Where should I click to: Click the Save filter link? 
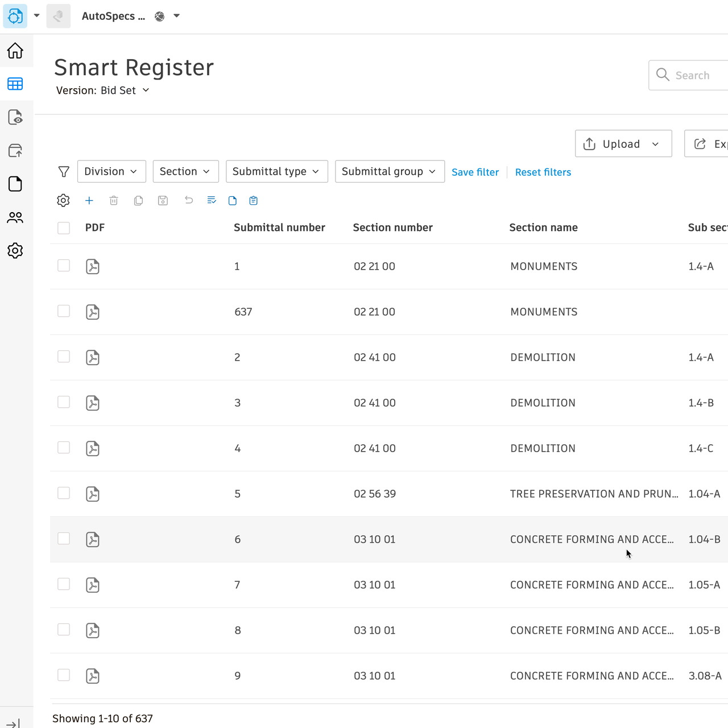point(475,172)
